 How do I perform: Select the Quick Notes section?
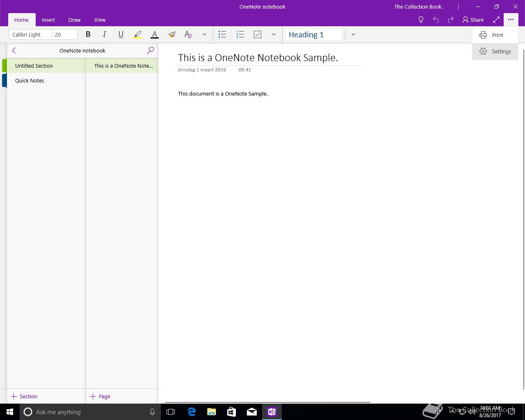(x=46, y=80)
